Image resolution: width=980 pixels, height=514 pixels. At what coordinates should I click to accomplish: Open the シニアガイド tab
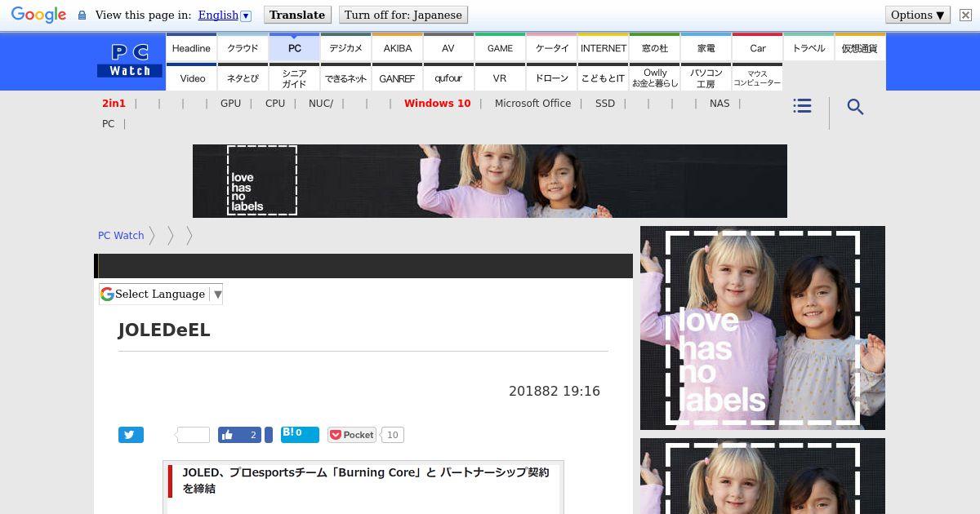(294, 78)
